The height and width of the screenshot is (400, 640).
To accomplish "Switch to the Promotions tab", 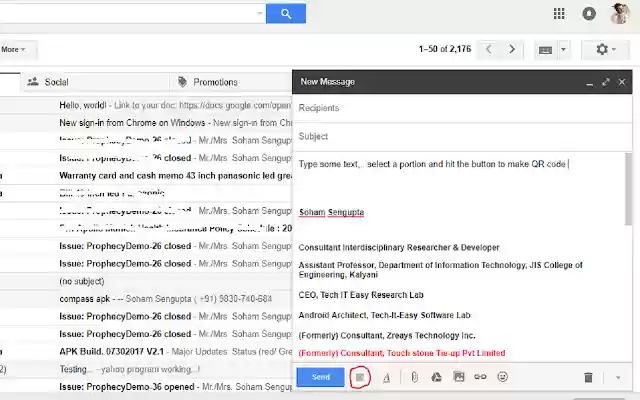I will click(x=231, y=82).
